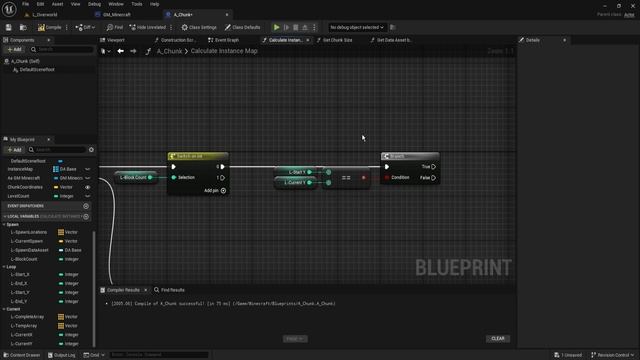Browse to asset in Content Browser
This screenshot has width=640, height=360.
23,27
